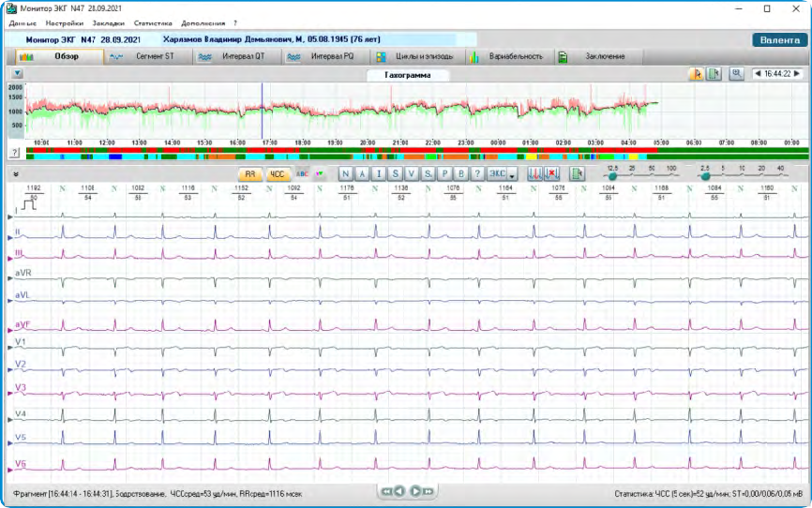Click the zoom magnifier icon above tachogram

pyautogui.click(x=736, y=74)
